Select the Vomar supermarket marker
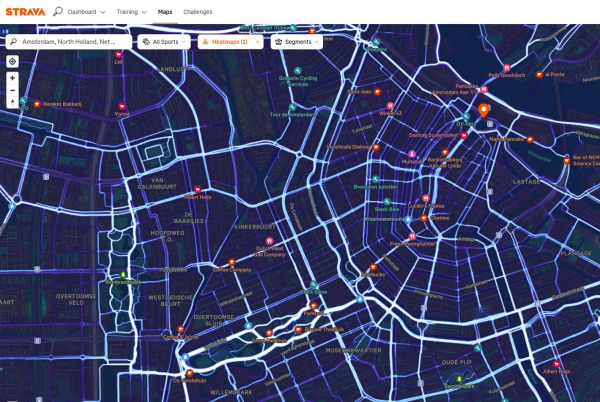Screen dimensions: 600x402 coord(122,106)
